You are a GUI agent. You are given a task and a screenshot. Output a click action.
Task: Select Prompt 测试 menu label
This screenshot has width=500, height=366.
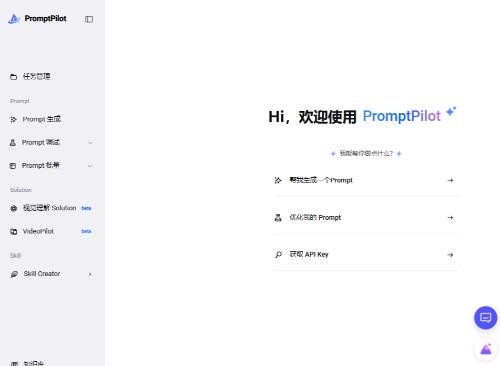pyautogui.click(x=41, y=142)
